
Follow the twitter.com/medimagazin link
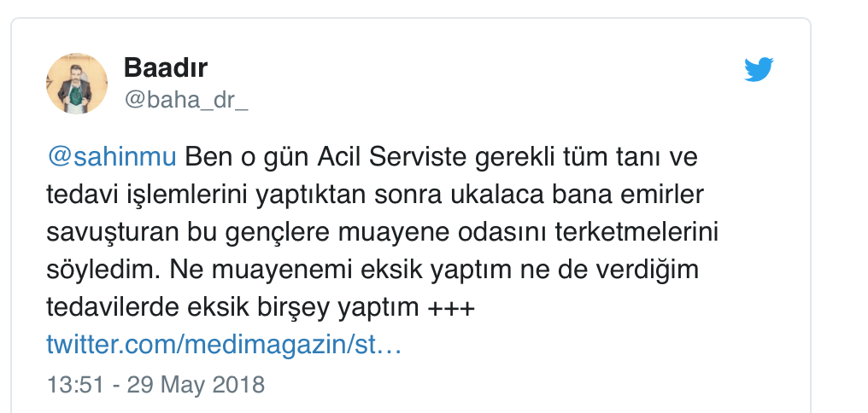click(223, 346)
